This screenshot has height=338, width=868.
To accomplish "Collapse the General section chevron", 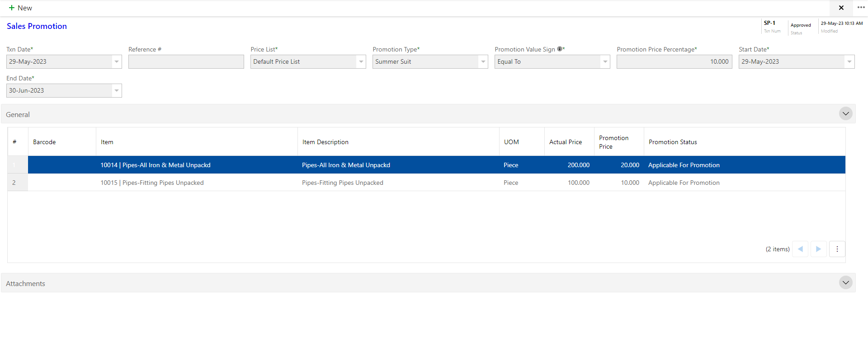I will (x=845, y=114).
